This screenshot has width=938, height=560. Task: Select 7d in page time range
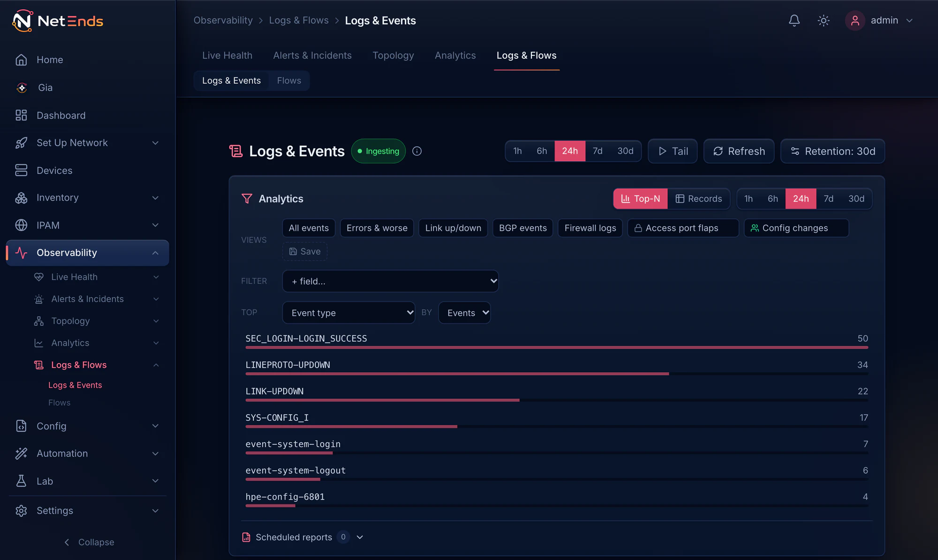(597, 151)
